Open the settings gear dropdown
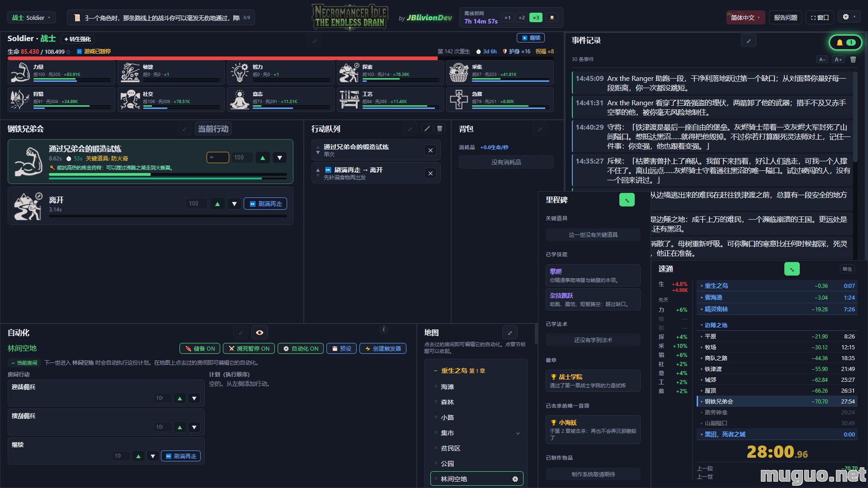The width and height of the screenshot is (868, 488). (x=849, y=17)
